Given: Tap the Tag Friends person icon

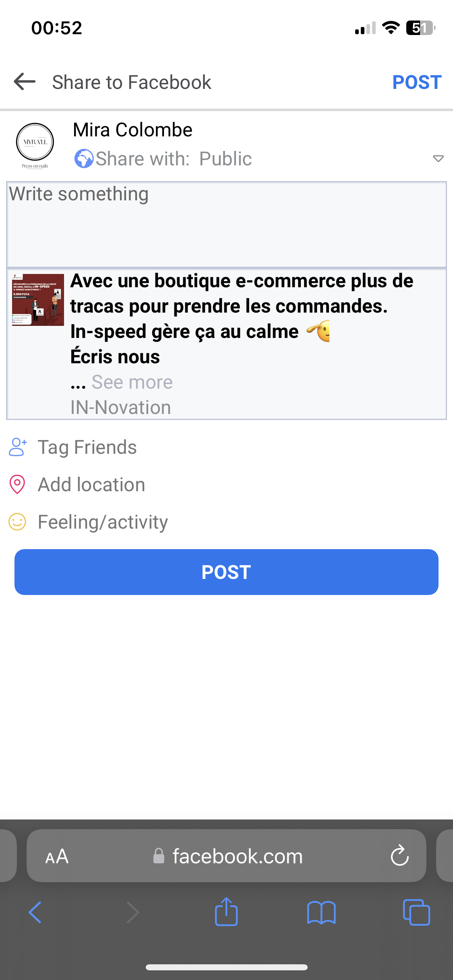Looking at the screenshot, I should pyautogui.click(x=18, y=447).
